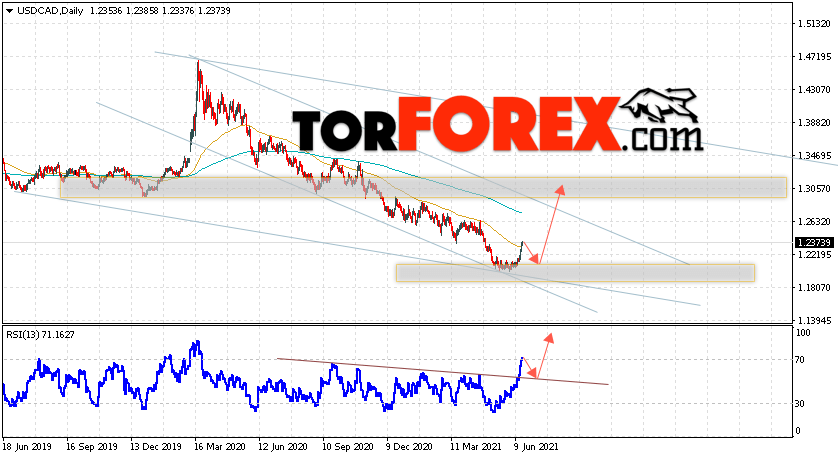Viewport: 838px width, 458px height.
Task: Click RSI scale level 100
Action: click(x=803, y=333)
